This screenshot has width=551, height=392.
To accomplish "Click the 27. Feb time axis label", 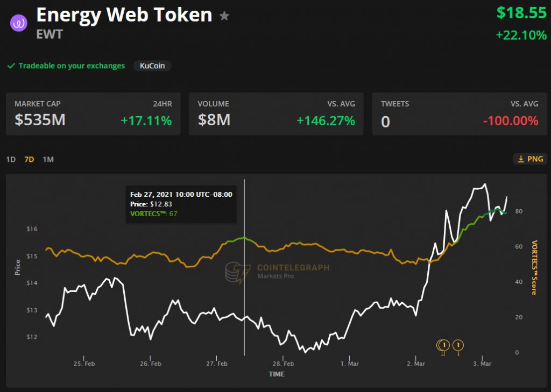I will point(217,364).
